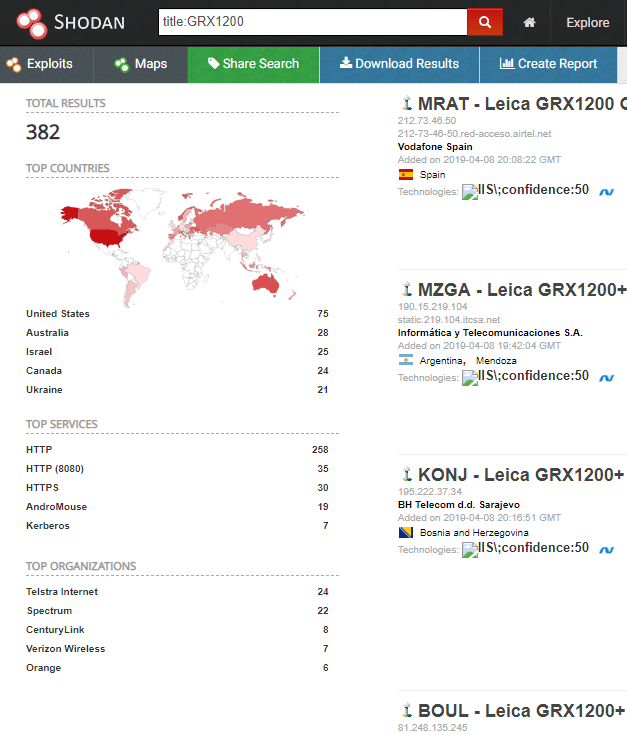Image resolution: width=627 pixels, height=735 pixels.
Task: Click the favicon beside MZGA result title
Action: click(407, 289)
